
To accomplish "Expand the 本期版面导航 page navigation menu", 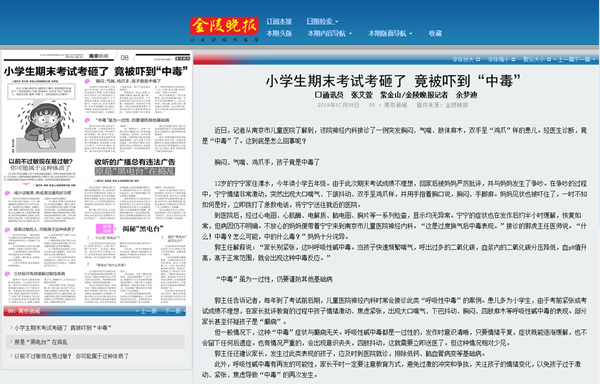I will 390,33.
